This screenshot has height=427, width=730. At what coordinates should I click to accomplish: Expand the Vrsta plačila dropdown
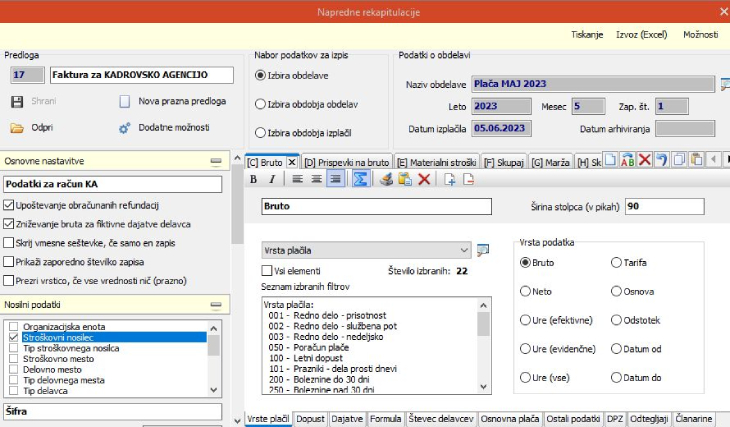click(x=463, y=249)
